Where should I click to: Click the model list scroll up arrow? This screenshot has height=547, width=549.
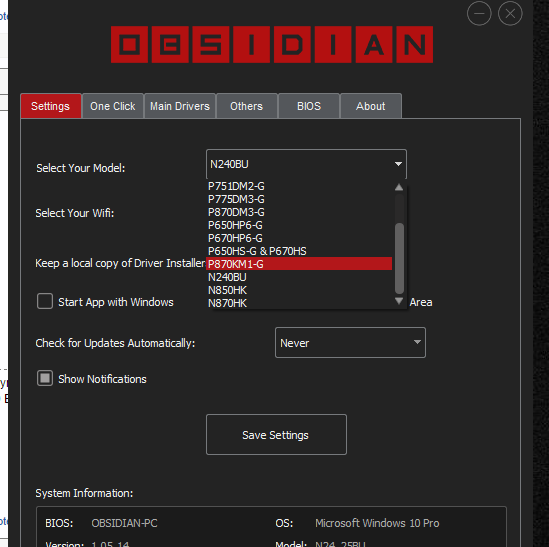(399, 187)
